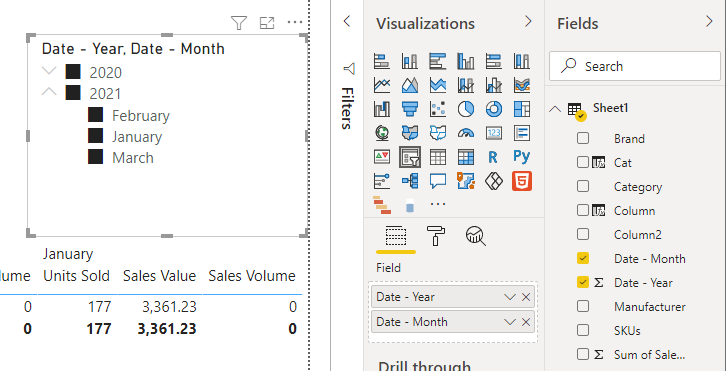Image resolution: width=726 pixels, height=371 pixels.
Task: Select the Filled map visual
Action: 410,133
